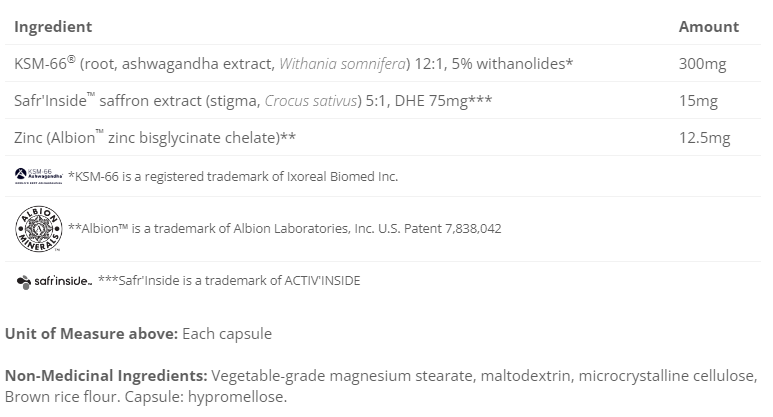Click the 15mg amount value
Screen dimensions: 773x417
tap(698, 100)
